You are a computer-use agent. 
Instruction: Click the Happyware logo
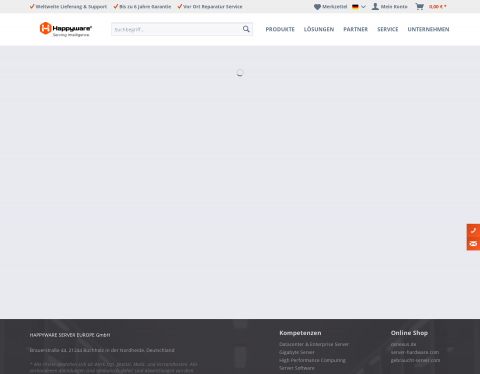66,29
